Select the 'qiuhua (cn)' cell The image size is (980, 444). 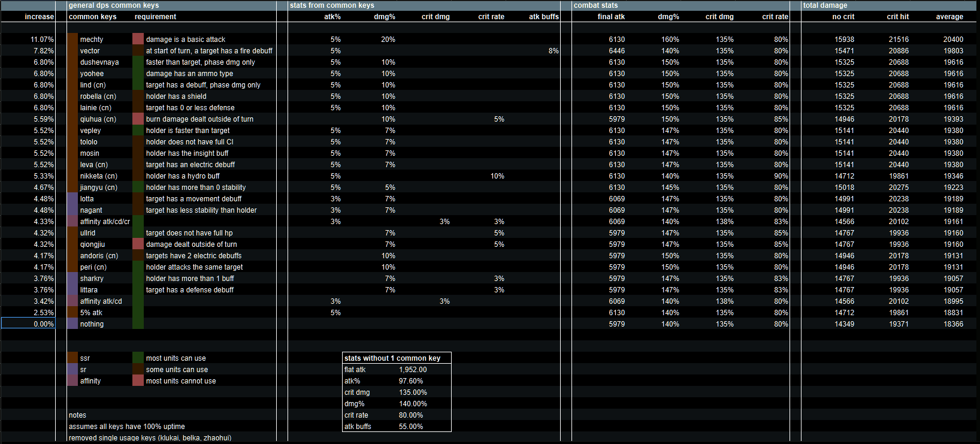[x=98, y=119]
